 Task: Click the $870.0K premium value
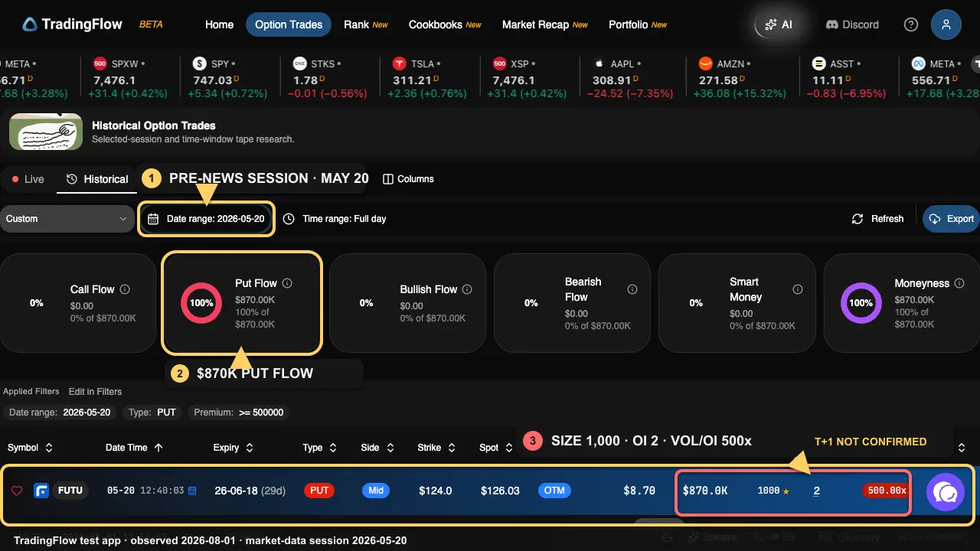tap(705, 491)
